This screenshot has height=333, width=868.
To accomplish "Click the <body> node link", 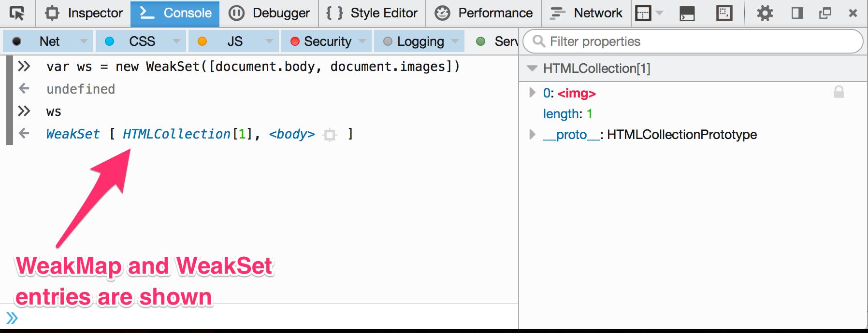I will 292,134.
